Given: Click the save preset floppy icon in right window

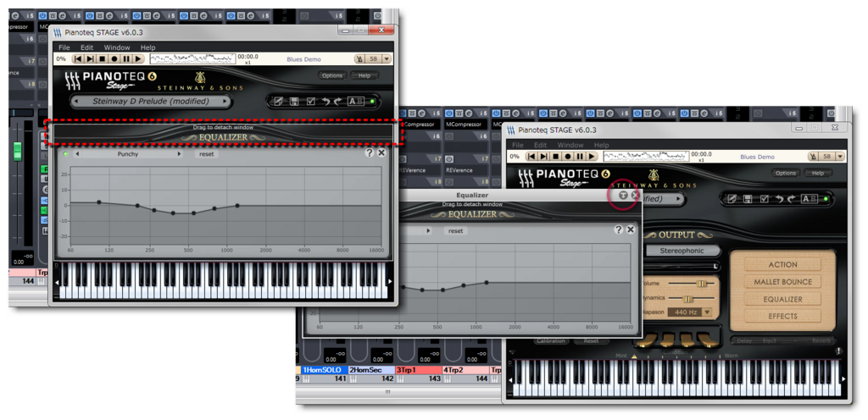Looking at the screenshot, I should click(748, 199).
